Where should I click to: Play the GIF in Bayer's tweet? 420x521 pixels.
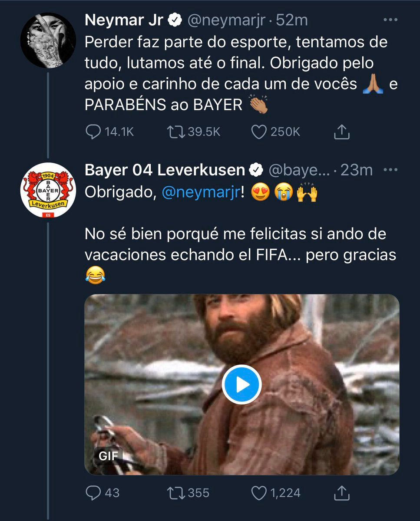(x=241, y=384)
